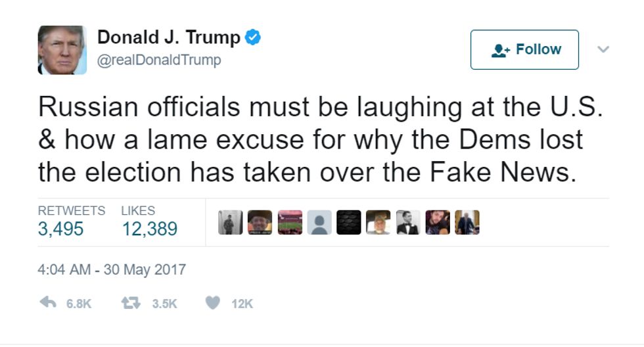Open the Donald J. Trump display name
Viewport: 644px width, 347px height.
click(169, 37)
